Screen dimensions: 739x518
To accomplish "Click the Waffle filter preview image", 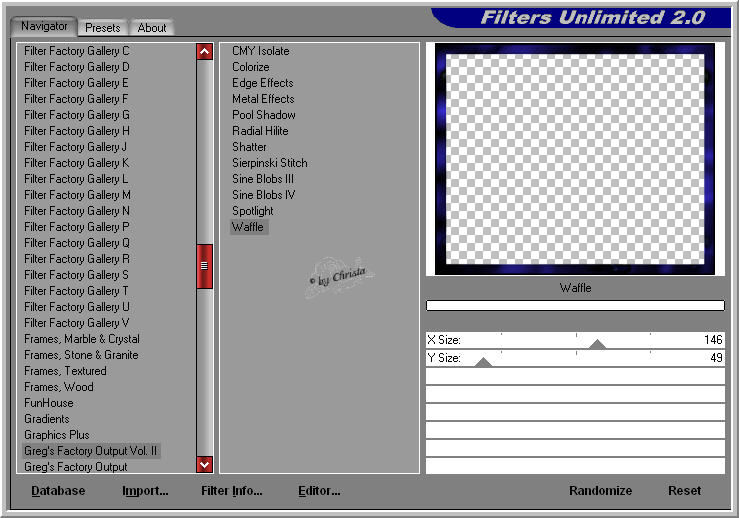I will pos(575,159).
